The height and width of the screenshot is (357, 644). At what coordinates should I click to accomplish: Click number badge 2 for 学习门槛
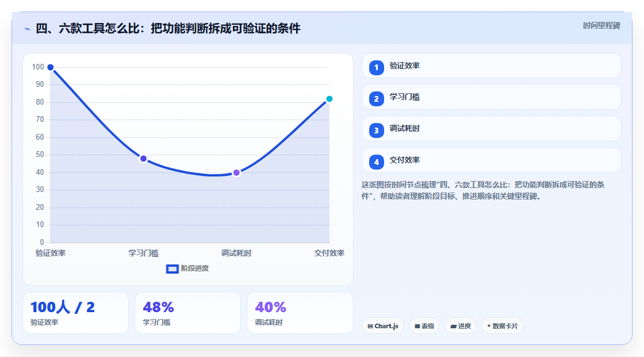click(376, 99)
